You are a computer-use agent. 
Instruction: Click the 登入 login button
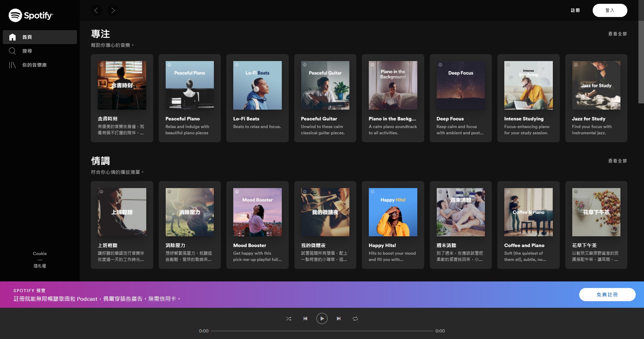click(x=610, y=10)
